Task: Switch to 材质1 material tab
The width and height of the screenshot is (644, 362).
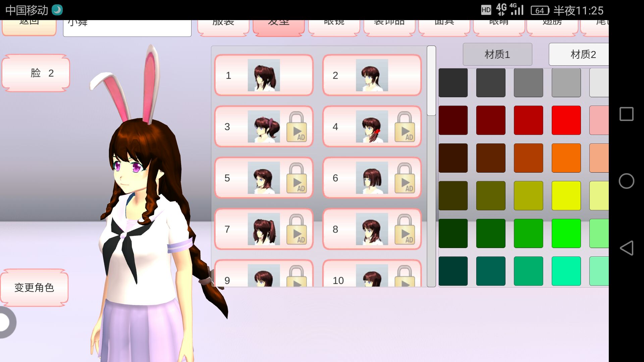Action: click(x=497, y=54)
